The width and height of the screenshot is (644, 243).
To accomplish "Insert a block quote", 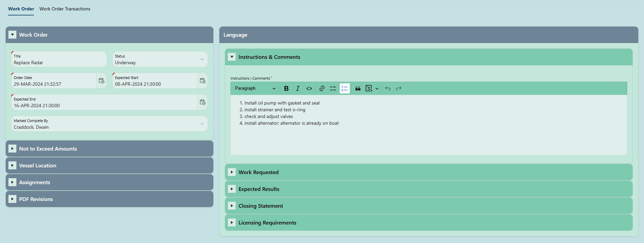I will click(x=358, y=88).
